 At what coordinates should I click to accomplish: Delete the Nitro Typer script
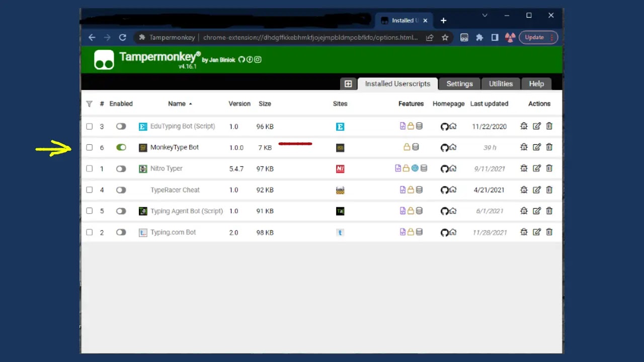coord(549,168)
